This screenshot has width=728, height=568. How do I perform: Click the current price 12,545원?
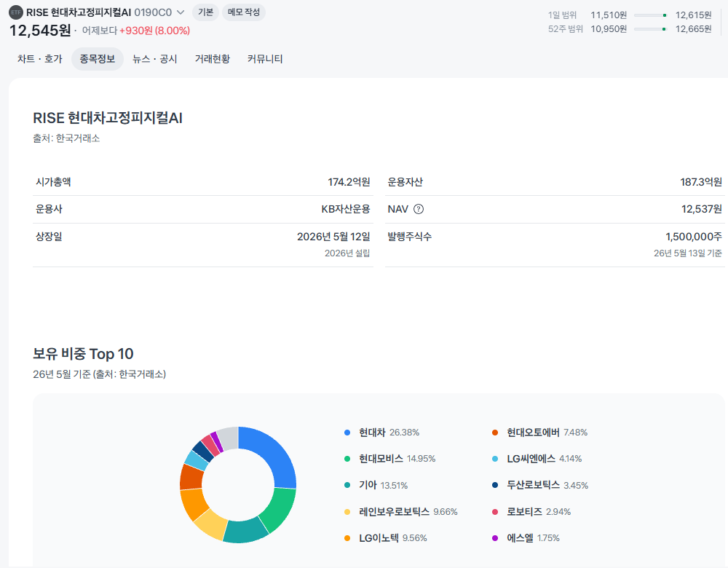40,31
